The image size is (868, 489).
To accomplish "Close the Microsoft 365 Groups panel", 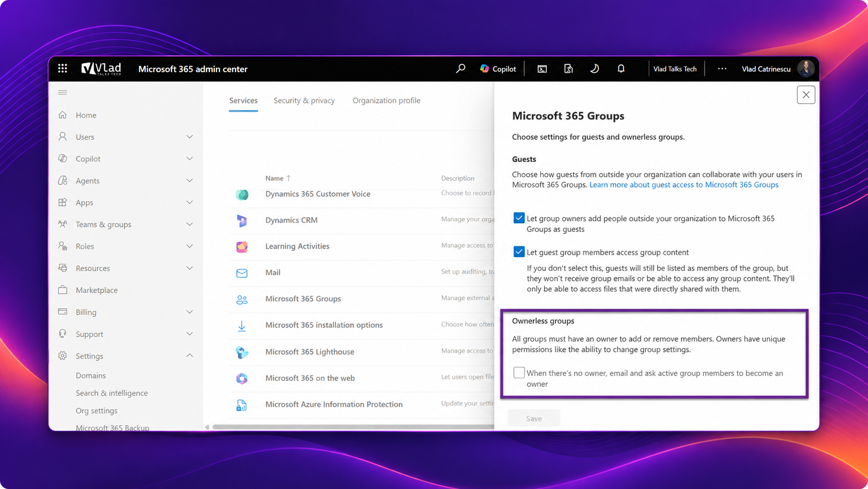I will (x=806, y=95).
